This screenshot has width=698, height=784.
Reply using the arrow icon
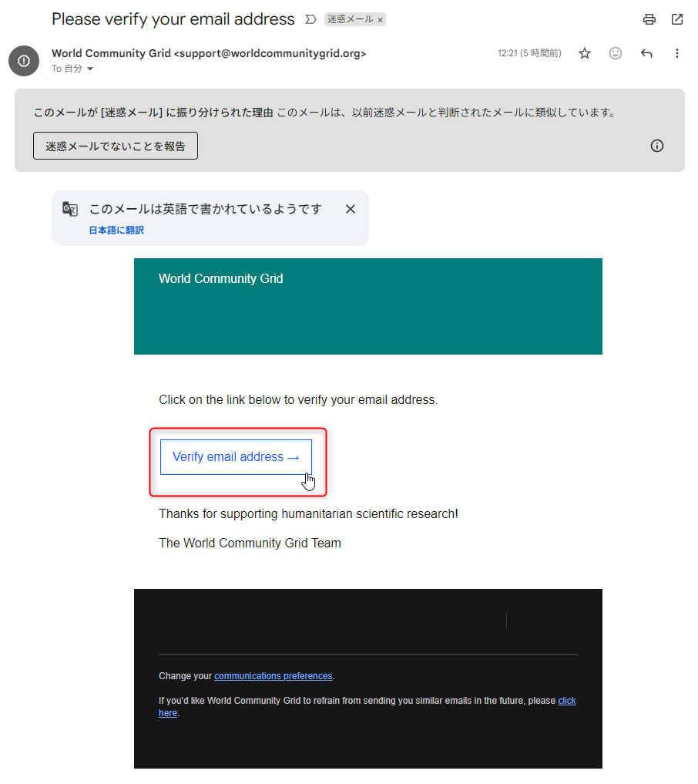646,53
